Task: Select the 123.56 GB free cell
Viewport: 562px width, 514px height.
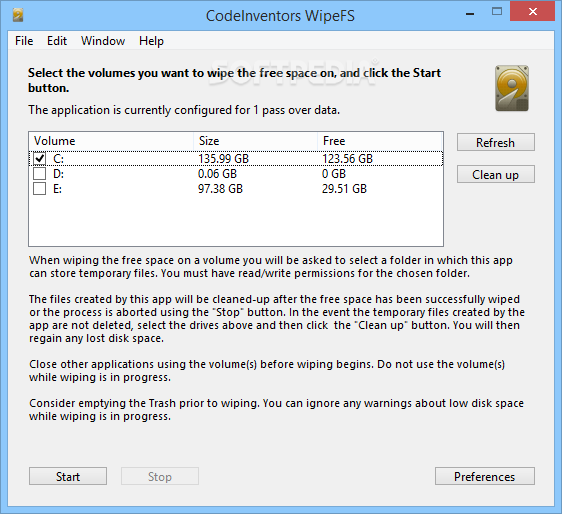Action: [x=347, y=159]
